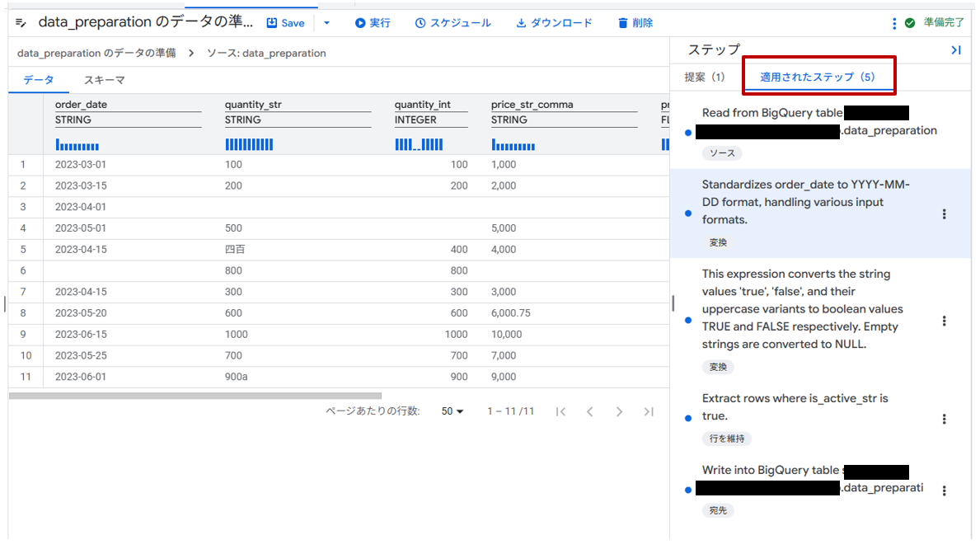Select the price_str_comma column header
980x549 pixels.
pos(532,105)
